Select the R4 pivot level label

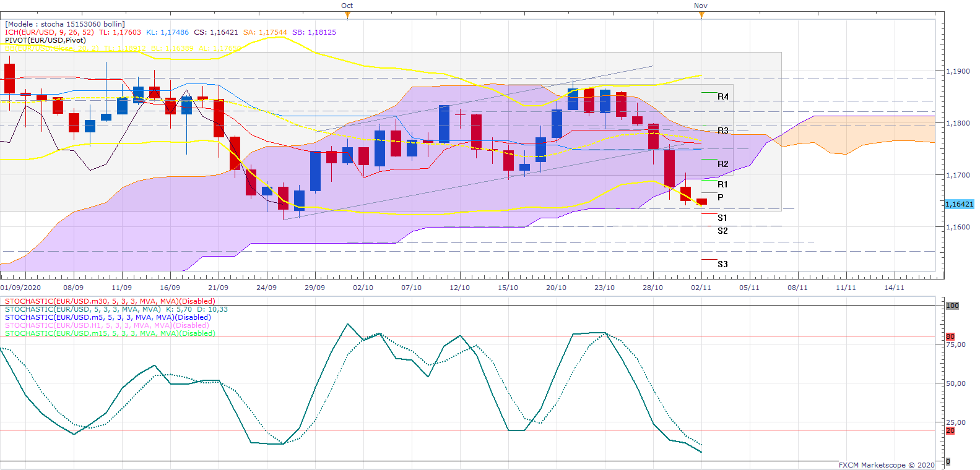(723, 96)
